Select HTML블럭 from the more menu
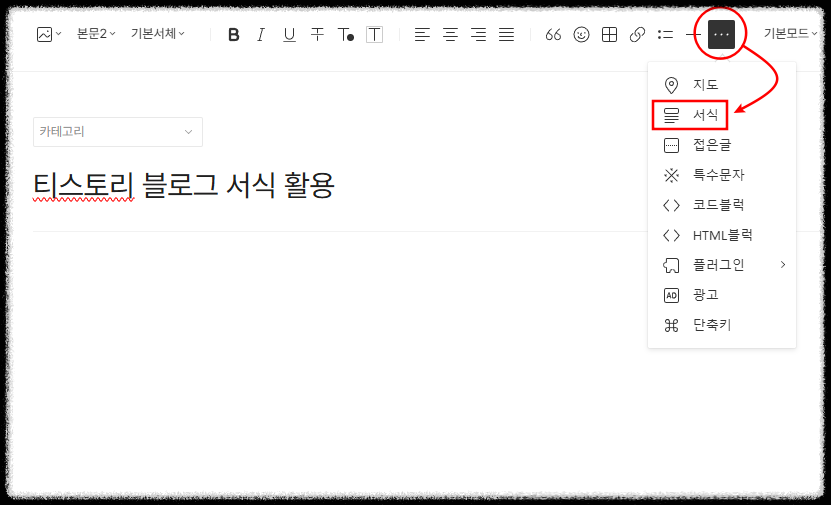 (x=722, y=235)
